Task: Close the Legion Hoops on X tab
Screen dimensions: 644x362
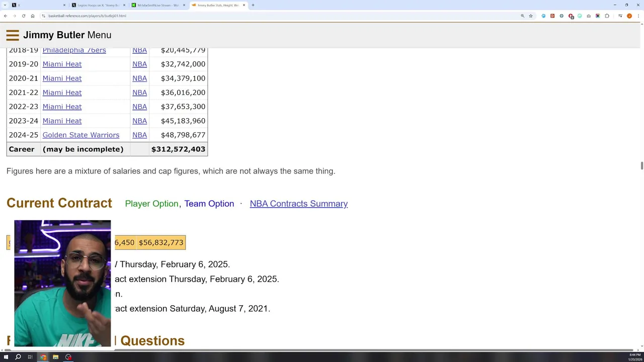Action: point(124,5)
